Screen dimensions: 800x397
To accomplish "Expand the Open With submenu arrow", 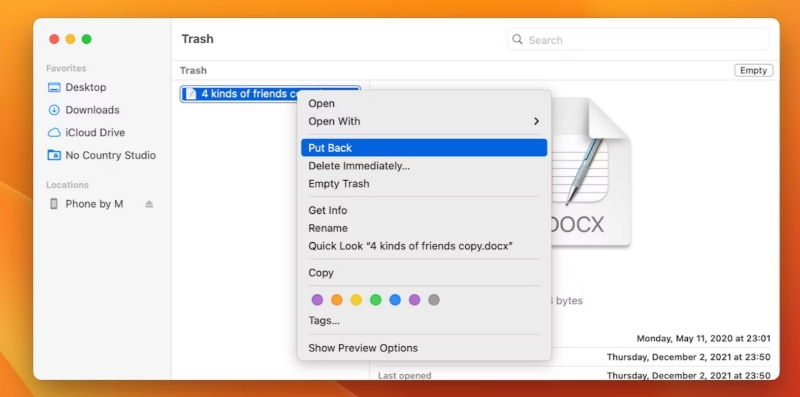I will coord(536,121).
